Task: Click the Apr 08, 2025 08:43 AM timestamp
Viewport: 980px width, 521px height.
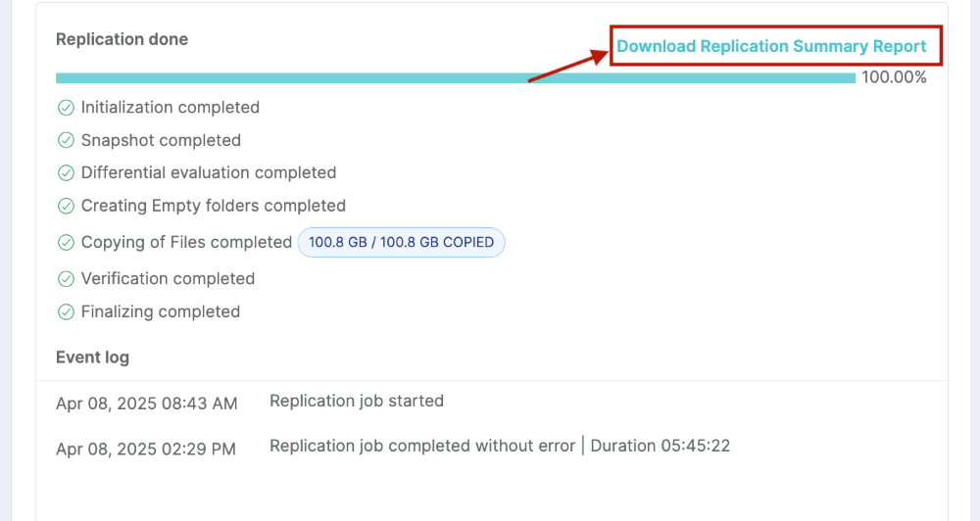Action: point(146,403)
